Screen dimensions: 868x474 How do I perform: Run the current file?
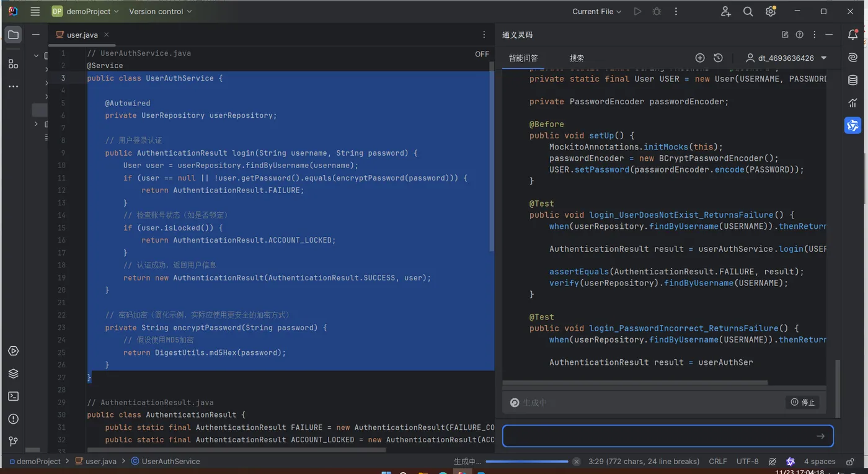(x=637, y=11)
